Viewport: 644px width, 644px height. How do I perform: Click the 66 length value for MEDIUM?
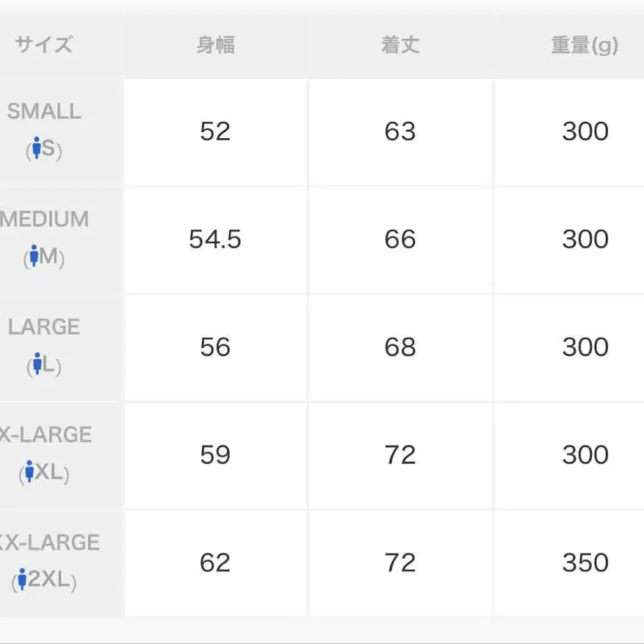pos(400,239)
